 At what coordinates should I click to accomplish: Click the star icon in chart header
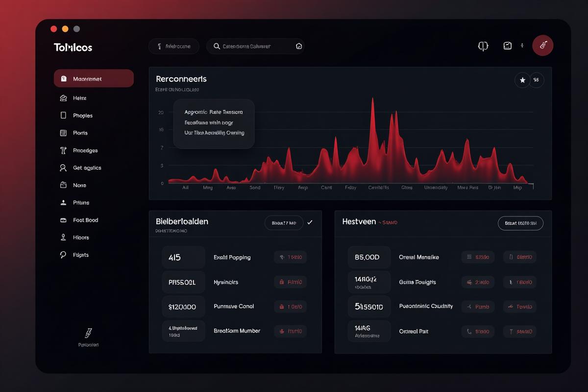(x=522, y=80)
